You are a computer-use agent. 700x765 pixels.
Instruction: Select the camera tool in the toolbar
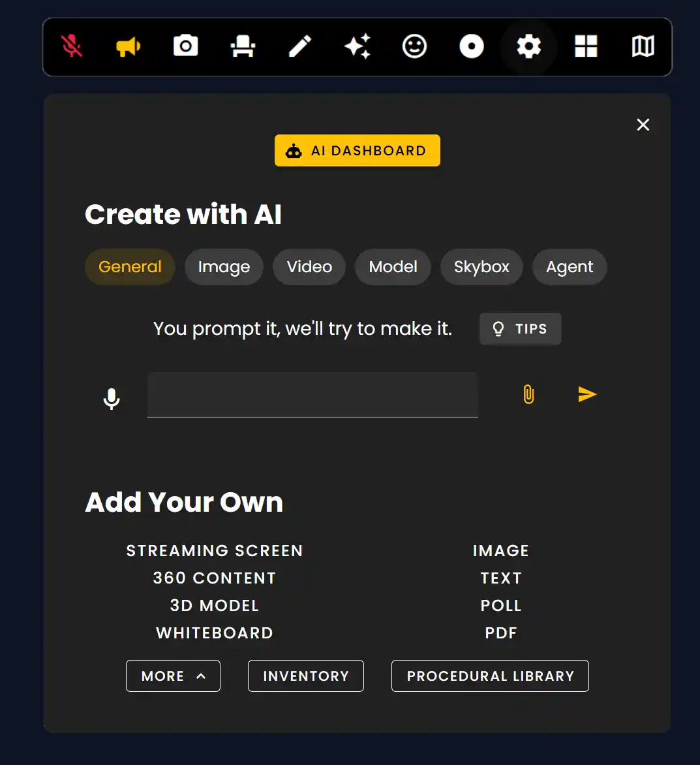(185, 46)
